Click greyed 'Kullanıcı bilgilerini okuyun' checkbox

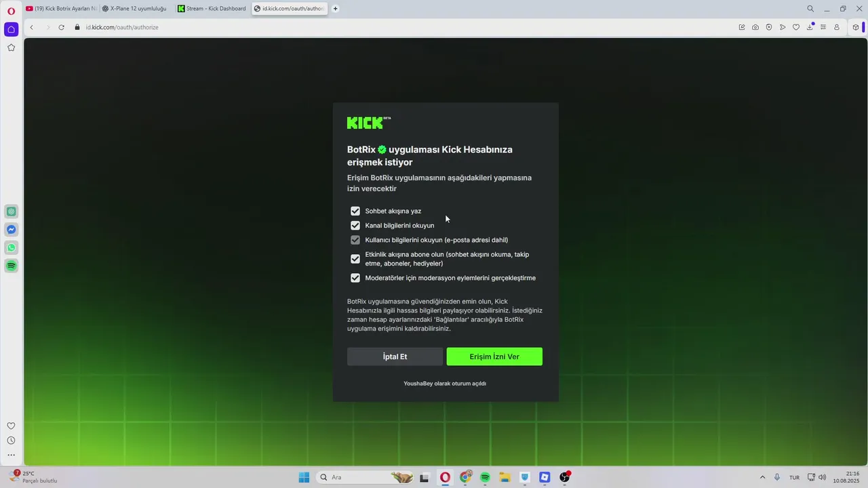(x=355, y=240)
